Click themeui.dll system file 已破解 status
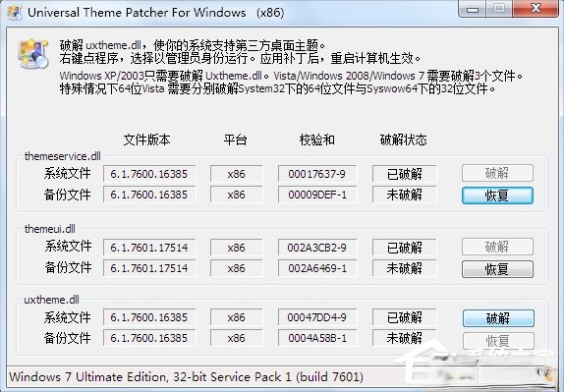564x392 pixels. pos(404,248)
